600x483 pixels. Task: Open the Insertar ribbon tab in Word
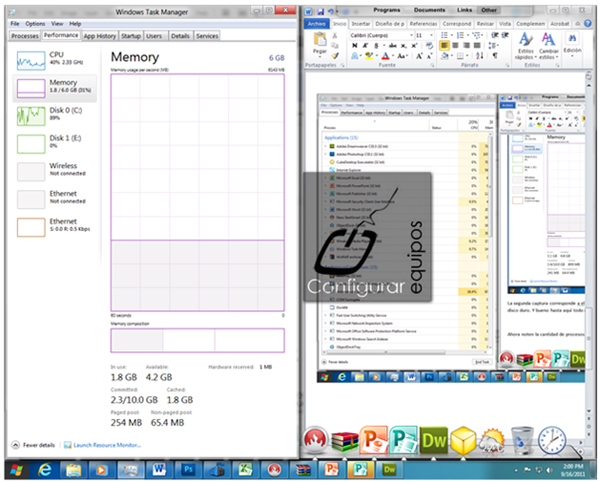[x=360, y=24]
